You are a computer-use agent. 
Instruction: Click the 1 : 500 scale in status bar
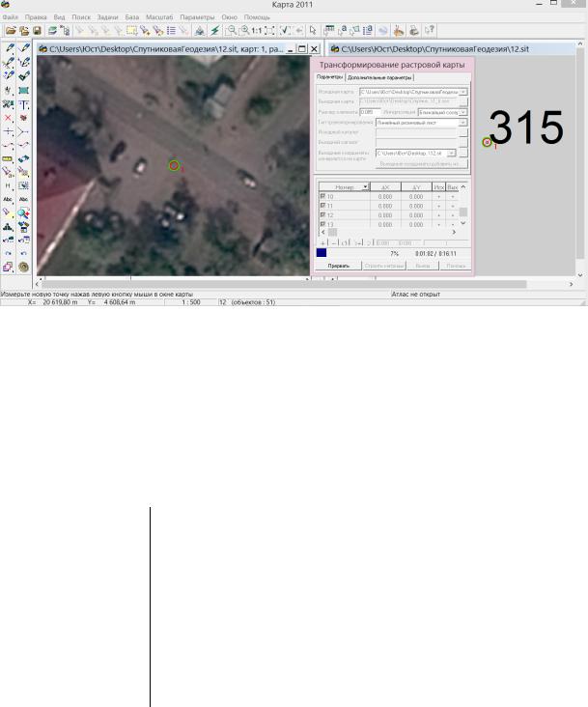click(191, 302)
